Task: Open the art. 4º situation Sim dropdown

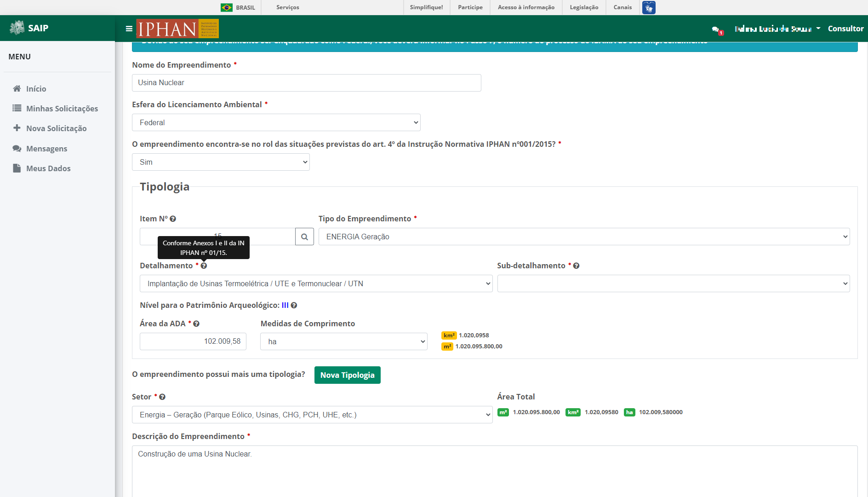Action: 221,162
